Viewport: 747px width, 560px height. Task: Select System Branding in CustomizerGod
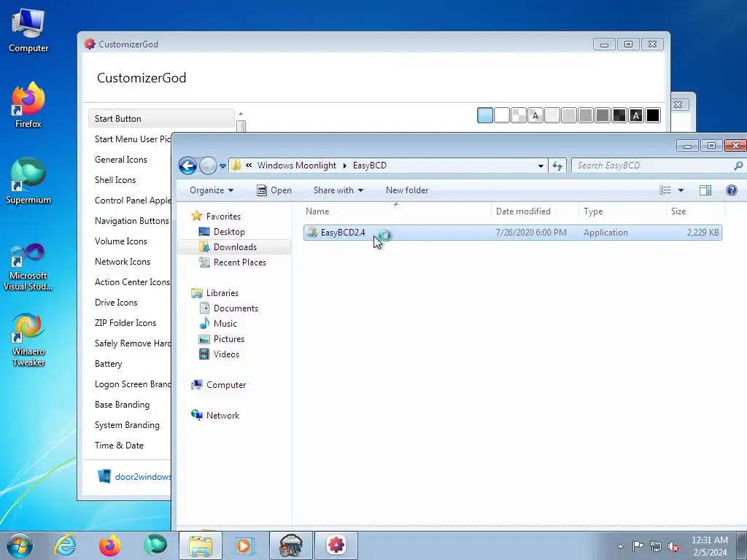pyautogui.click(x=127, y=425)
